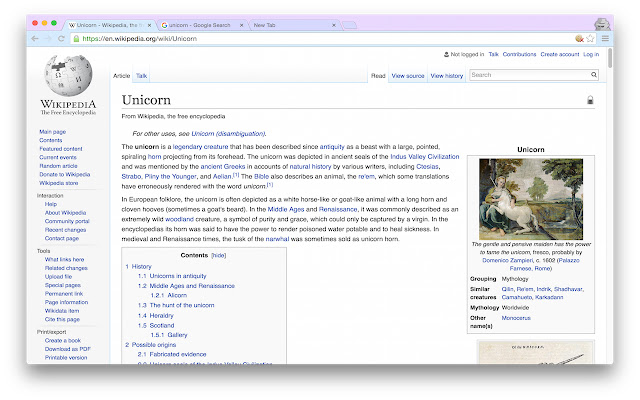640x400 pixels.
Task: Click the Domenico Zampieri caption link
Action: tap(508, 260)
